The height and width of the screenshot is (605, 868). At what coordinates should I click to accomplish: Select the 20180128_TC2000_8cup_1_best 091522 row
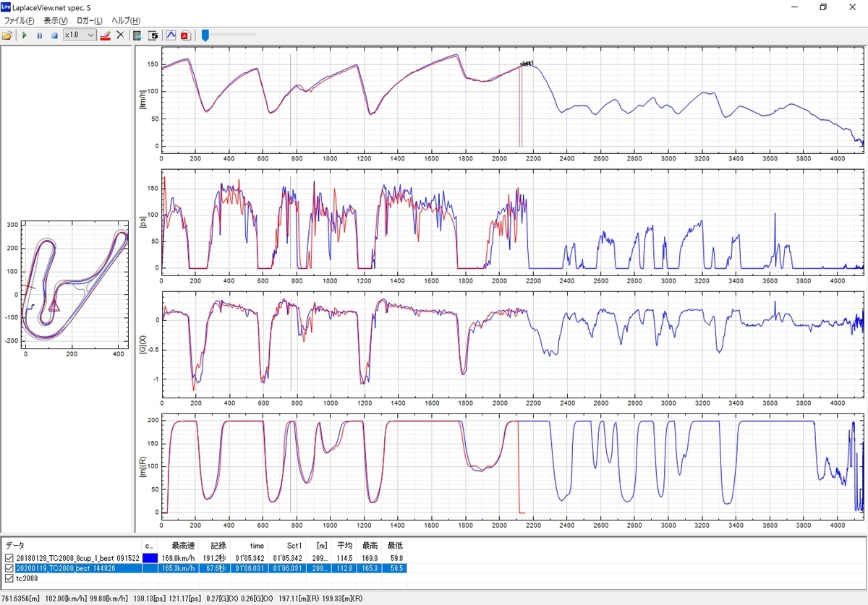(x=205, y=558)
